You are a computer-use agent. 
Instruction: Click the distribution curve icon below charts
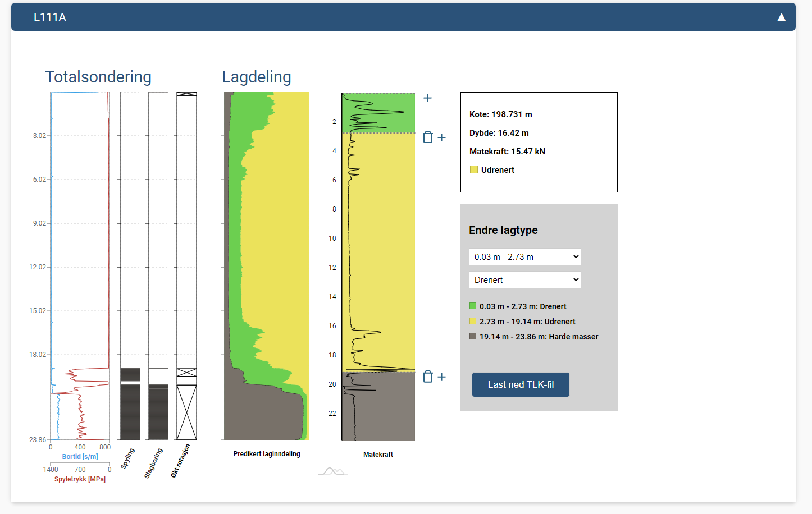tap(333, 471)
